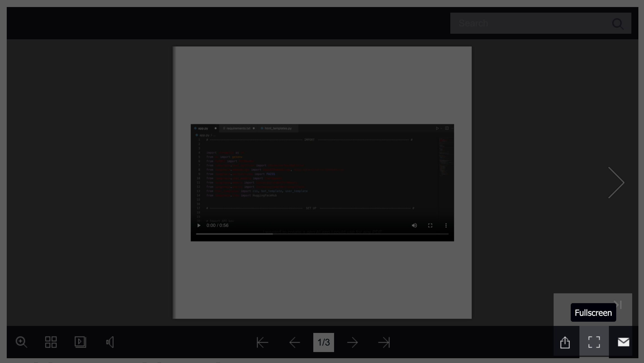This screenshot has width=644, height=363.
Task: Go to the previous page in the toolbar
Action: click(x=294, y=342)
